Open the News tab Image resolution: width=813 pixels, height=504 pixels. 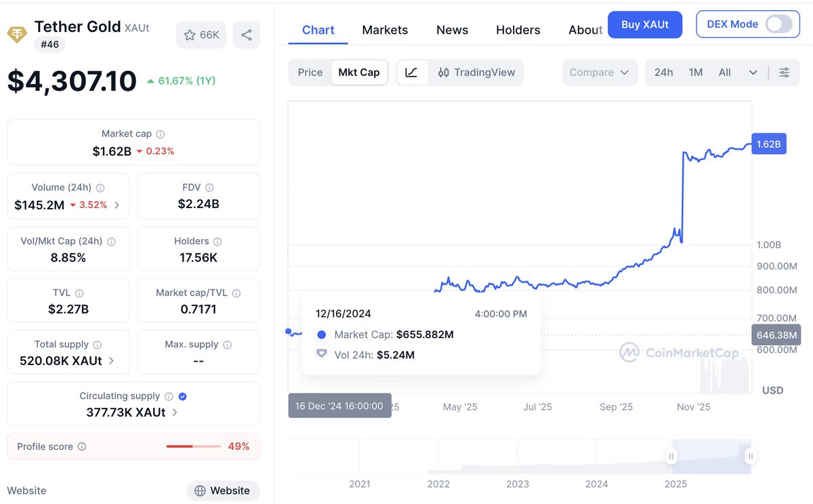pos(453,30)
